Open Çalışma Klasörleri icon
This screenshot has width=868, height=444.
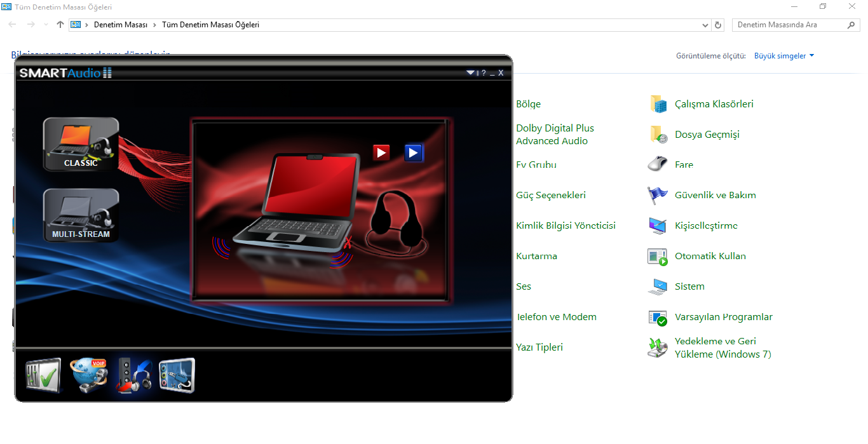658,104
